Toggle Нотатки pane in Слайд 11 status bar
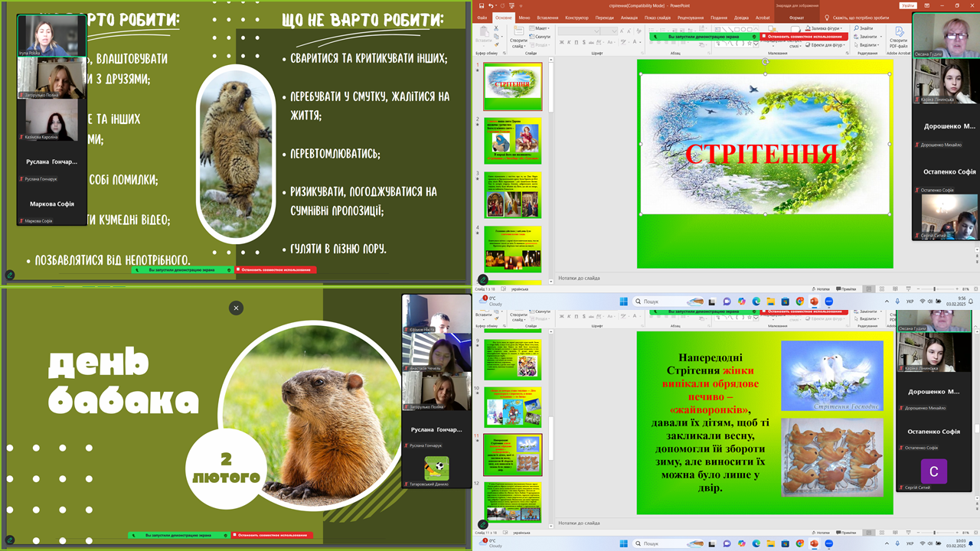 821,533
